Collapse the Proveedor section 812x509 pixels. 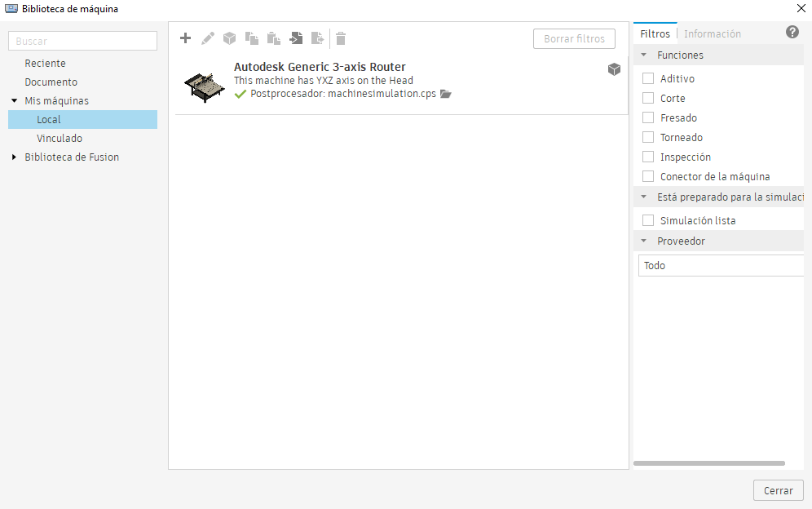(x=644, y=241)
